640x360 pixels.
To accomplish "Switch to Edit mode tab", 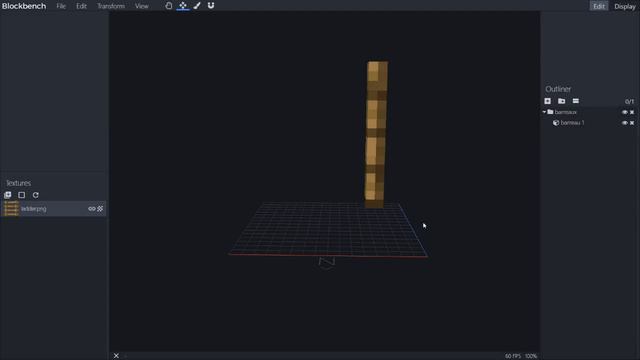I will (599, 6).
